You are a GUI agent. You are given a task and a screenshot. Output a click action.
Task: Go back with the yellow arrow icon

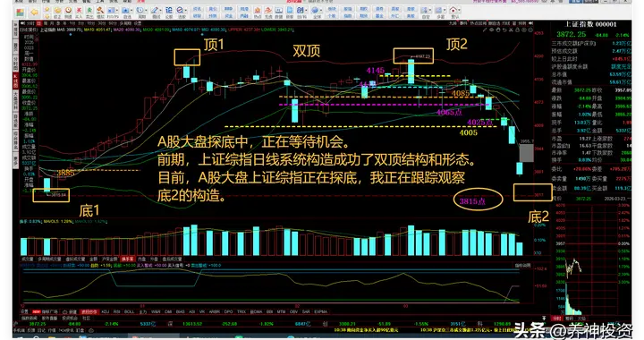(35, 13)
